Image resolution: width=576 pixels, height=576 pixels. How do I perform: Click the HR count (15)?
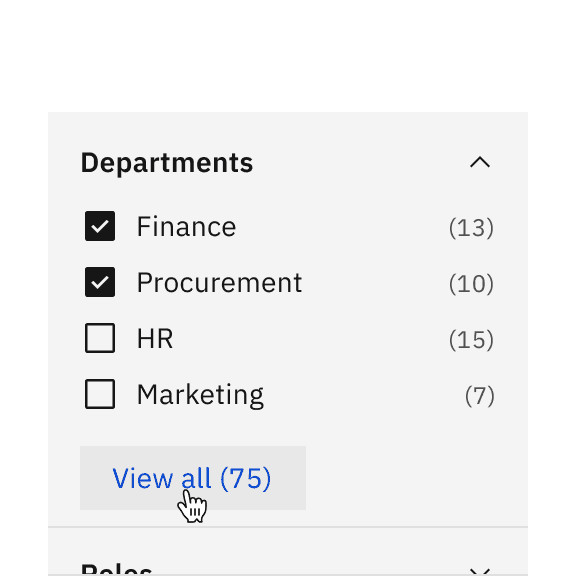(471, 340)
